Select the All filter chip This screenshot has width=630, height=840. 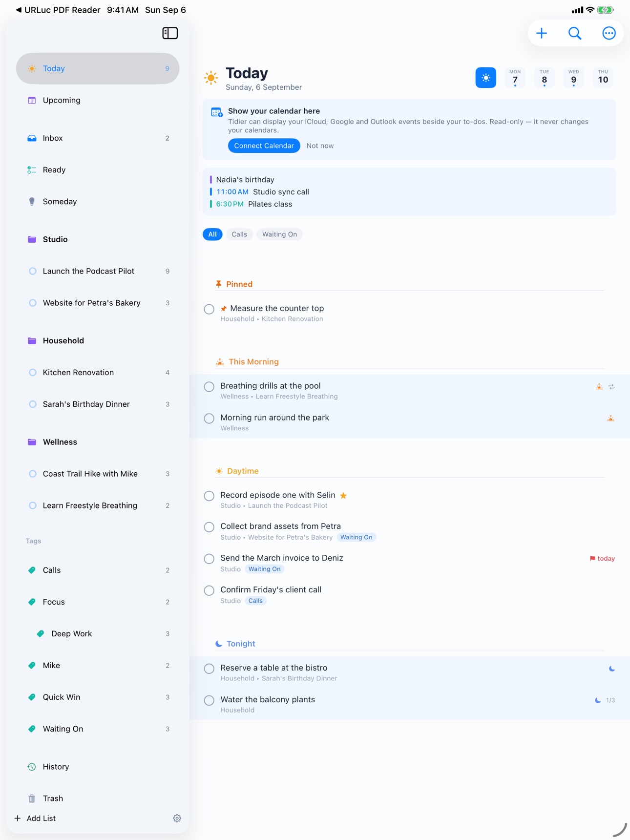[212, 234]
